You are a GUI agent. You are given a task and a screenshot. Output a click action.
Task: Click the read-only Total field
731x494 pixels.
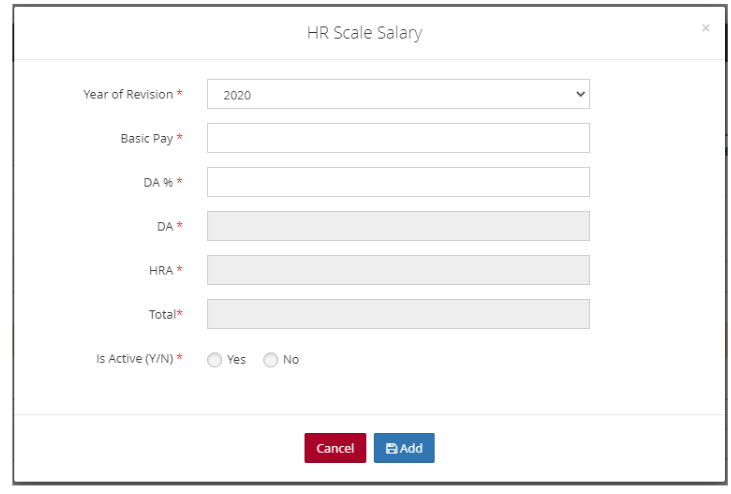pyautogui.click(x=398, y=314)
